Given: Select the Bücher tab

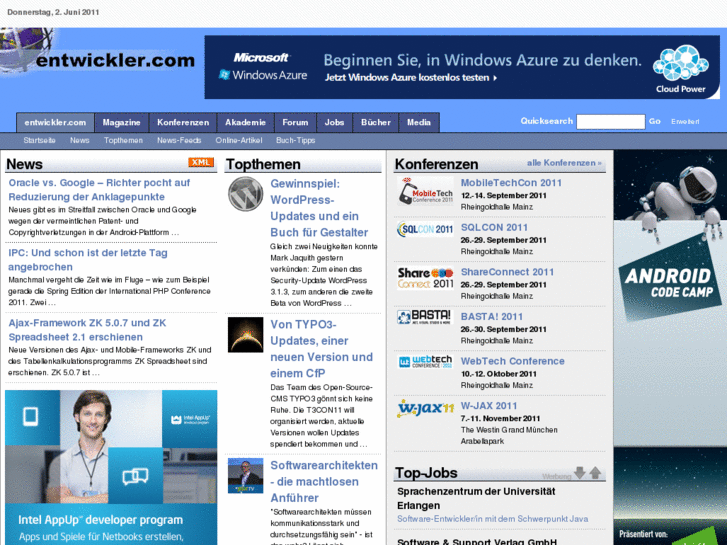Looking at the screenshot, I should point(376,122).
